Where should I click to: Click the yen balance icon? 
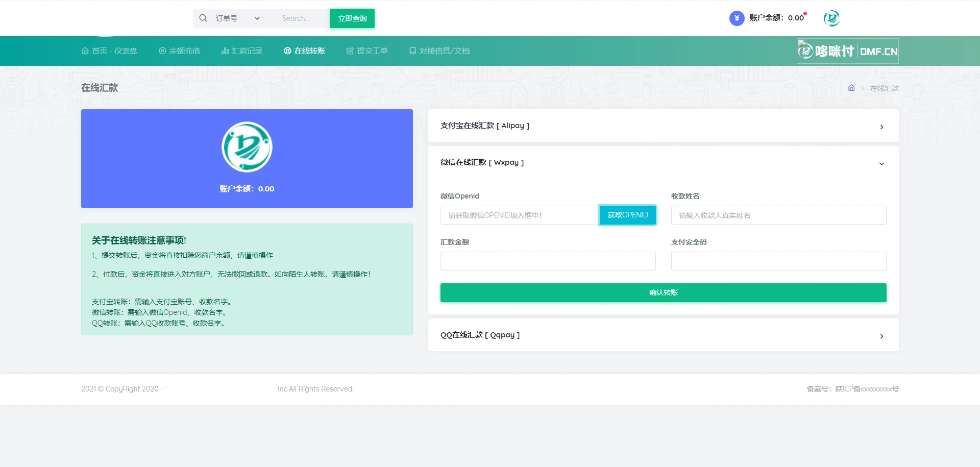737,18
